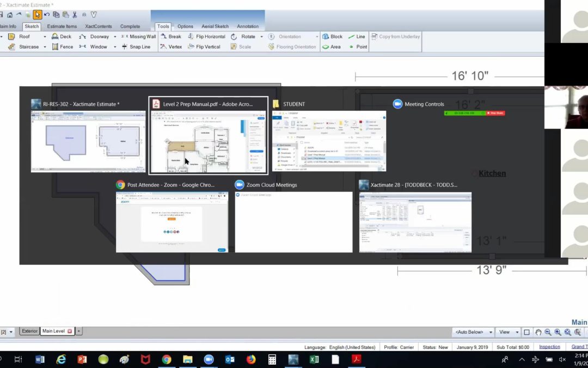Open the Rotate dropdown arrow

[x=261, y=37]
